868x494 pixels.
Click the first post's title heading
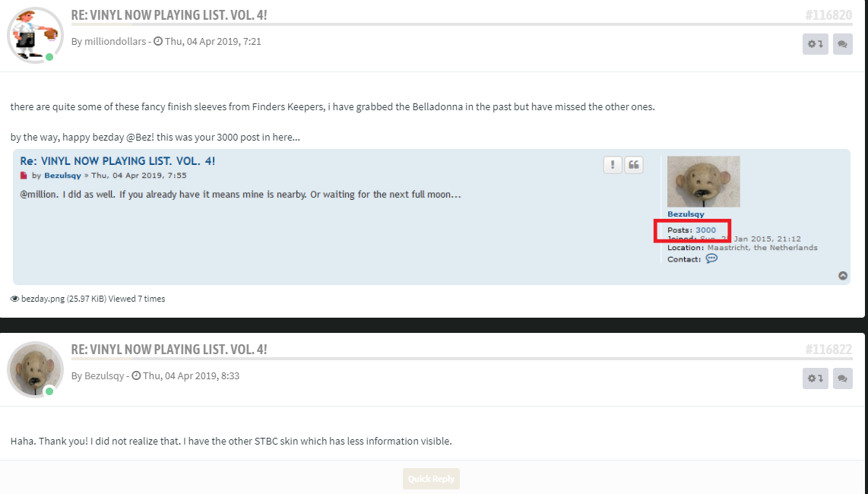tap(169, 15)
